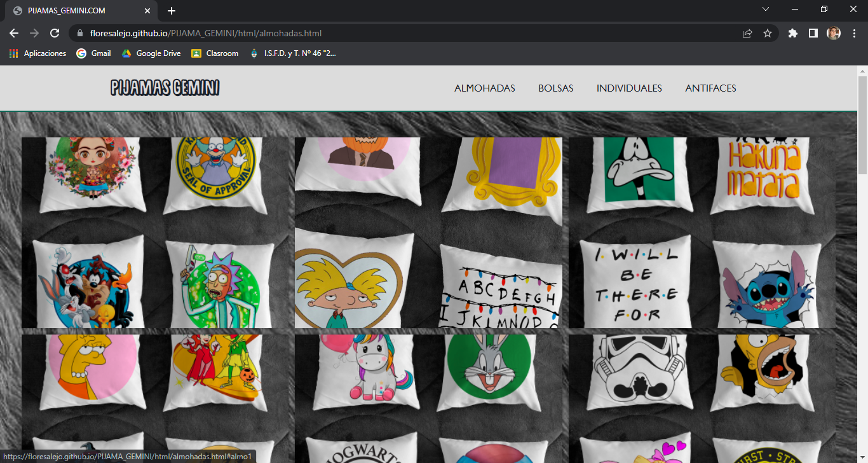Click the Pijamas Gemini logo
Screen dimensions: 868x463
tap(165, 88)
